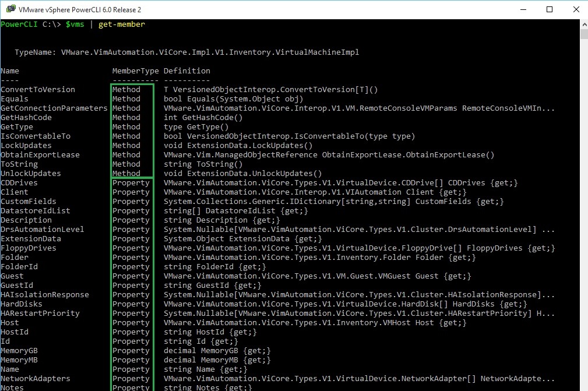Click the '$vms' variable in the command line
Screen dimensions: 588x391
pos(75,24)
